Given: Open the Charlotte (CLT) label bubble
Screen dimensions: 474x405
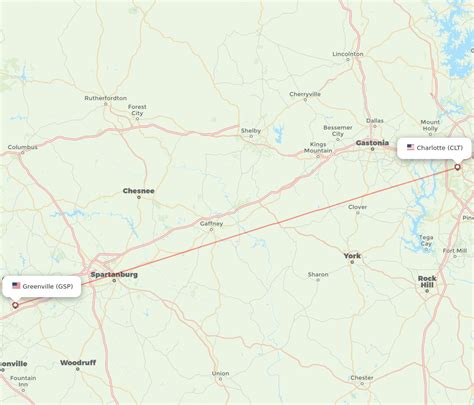Looking at the screenshot, I should [x=435, y=148].
